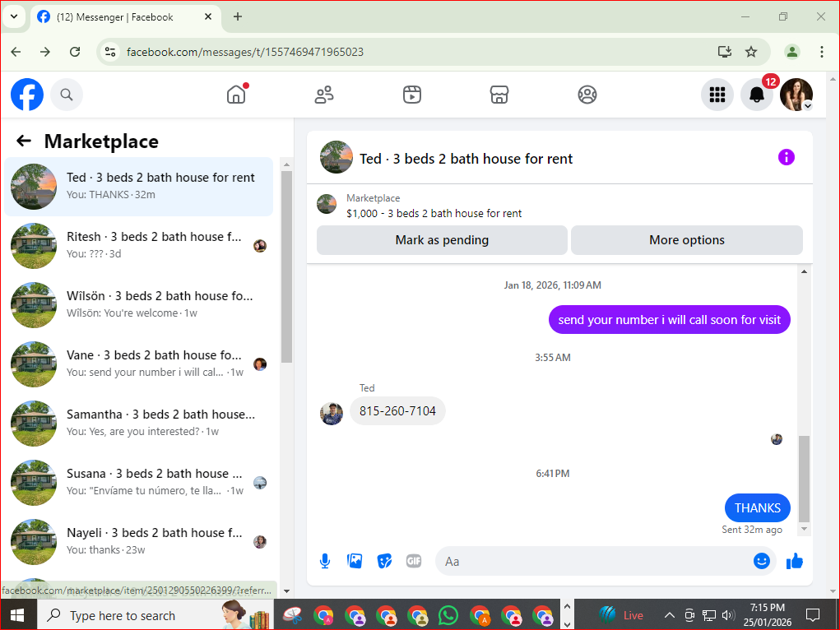Select the Wîlsön conversation in the list
840x630 pixels.
tap(139, 305)
